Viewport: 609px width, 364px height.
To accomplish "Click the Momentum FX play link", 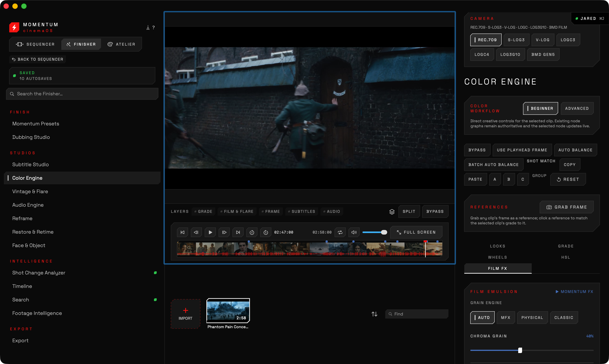I will pos(574,292).
